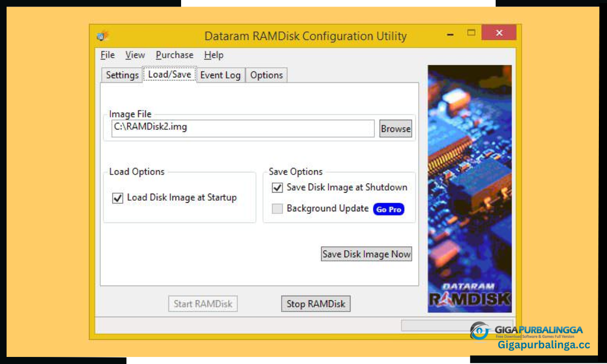Switch to the Event Log tab
Screen dimensions: 607x364
[221, 75]
